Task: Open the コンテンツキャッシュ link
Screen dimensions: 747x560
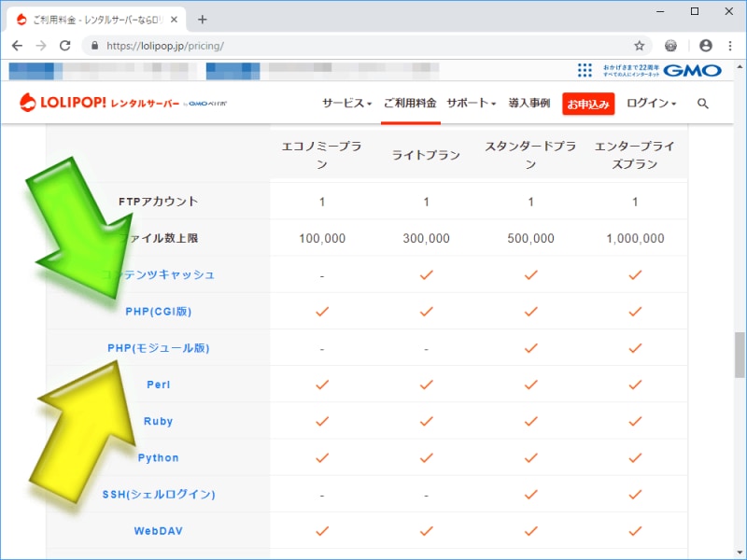Action: coord(158,274)
